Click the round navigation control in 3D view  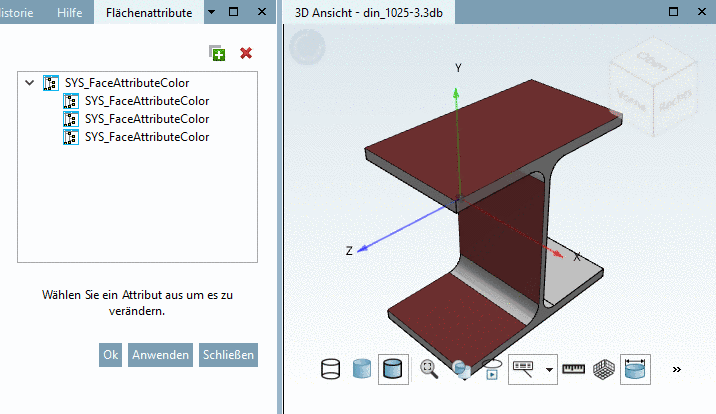[307, 47]
